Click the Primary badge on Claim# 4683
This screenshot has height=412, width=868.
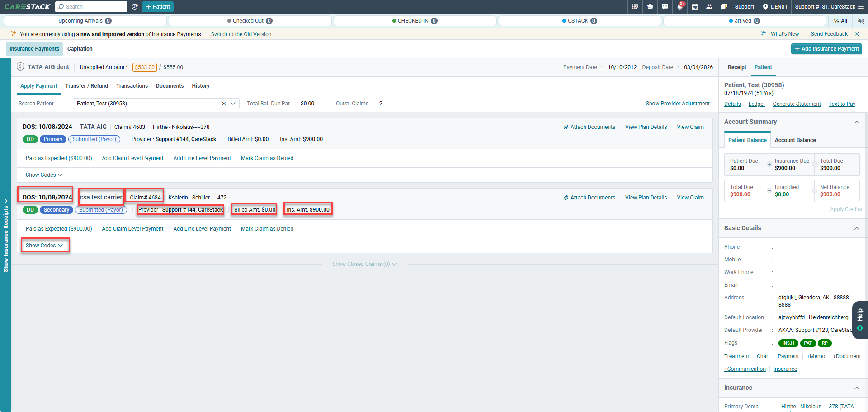click(53, 139)
